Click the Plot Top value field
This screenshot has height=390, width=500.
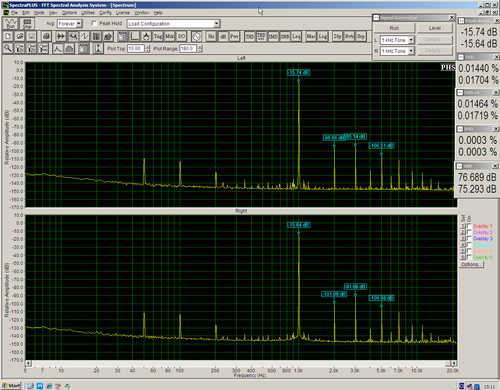click(x=136, y=49)
